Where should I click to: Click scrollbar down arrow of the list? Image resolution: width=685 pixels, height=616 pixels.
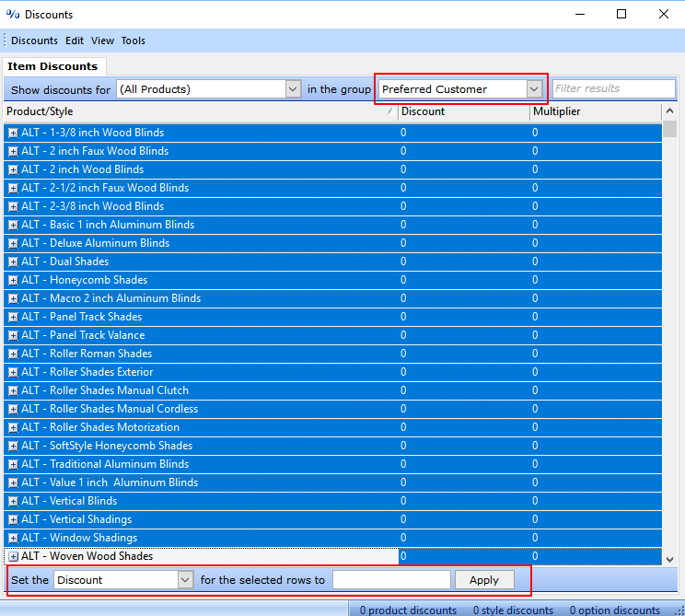pos(669,559)
